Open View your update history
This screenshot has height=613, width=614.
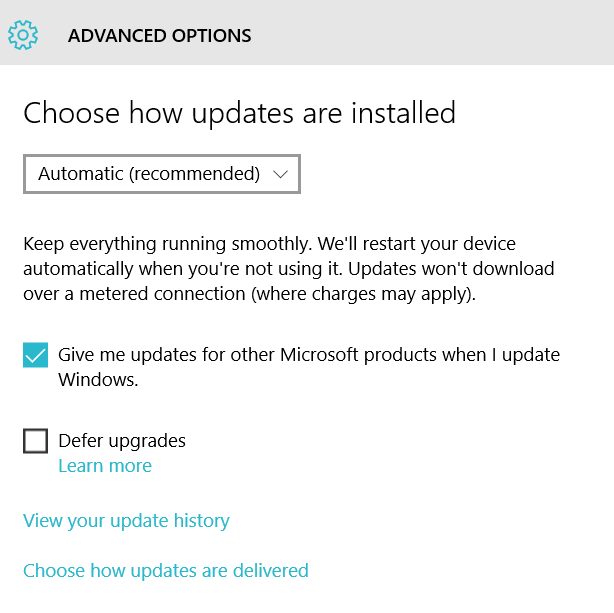pos(126,521)
